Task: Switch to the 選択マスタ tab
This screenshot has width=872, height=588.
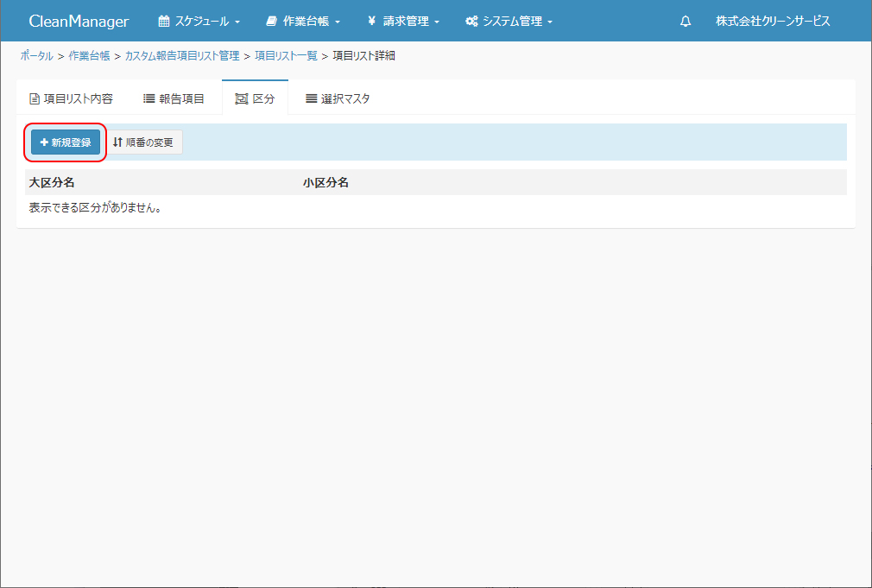Action: [338, 98]
